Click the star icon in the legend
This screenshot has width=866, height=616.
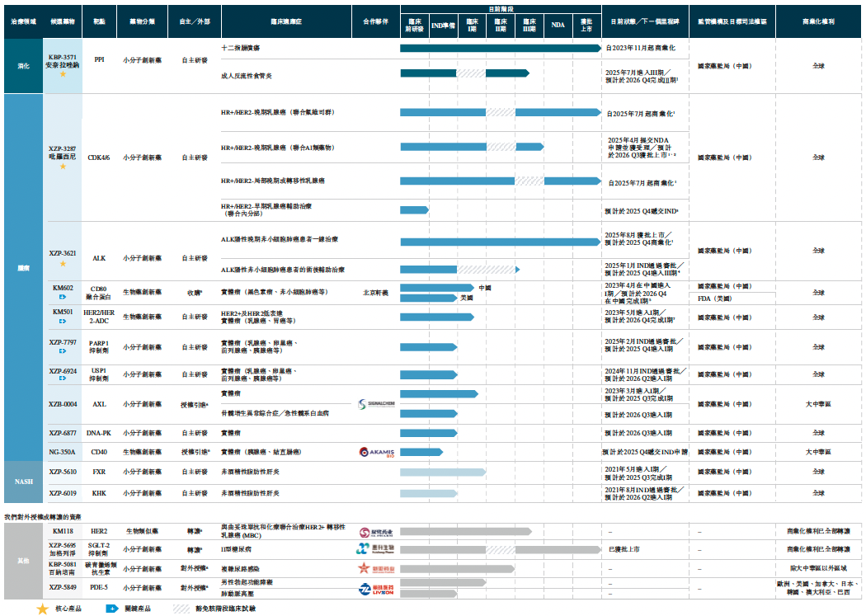click(43, 609)
